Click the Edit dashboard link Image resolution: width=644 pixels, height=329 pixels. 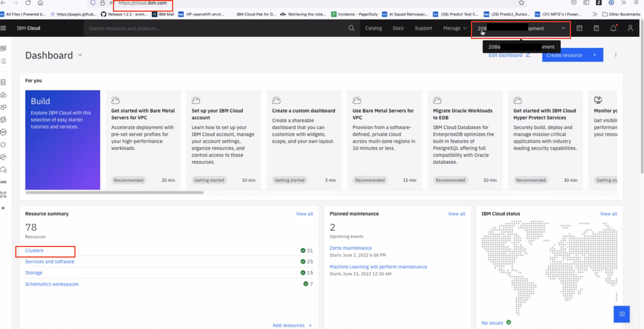[505, 55]
